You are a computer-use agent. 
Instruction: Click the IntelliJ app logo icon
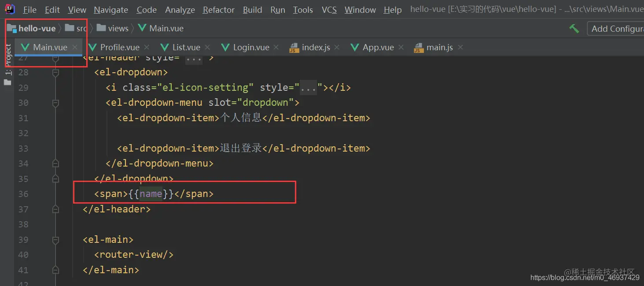point(10,9)
